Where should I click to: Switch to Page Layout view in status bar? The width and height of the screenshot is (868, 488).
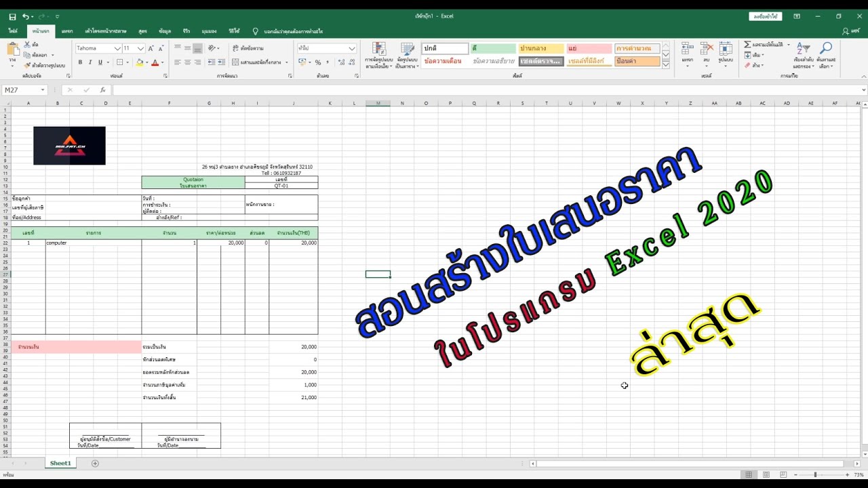coord(766,474)
